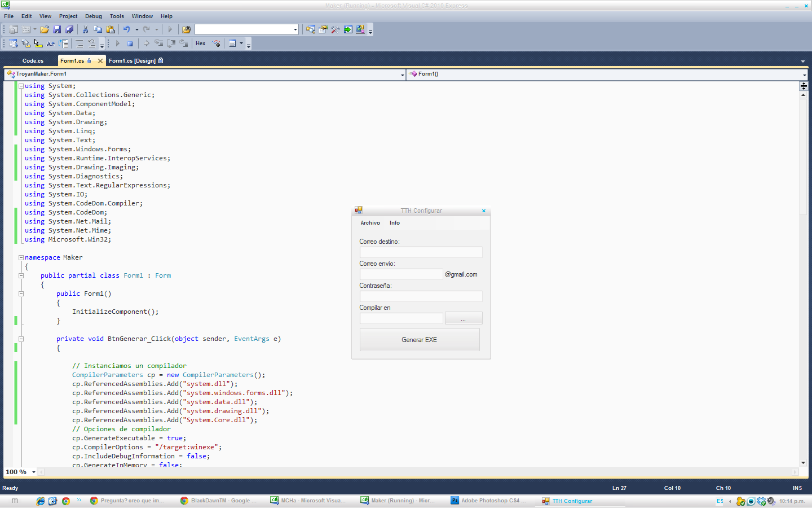Image resolution: width=812 pixels, height=508 pixels.
Task: Click the Internet Explorer quick launch icon
Action: 41,501
